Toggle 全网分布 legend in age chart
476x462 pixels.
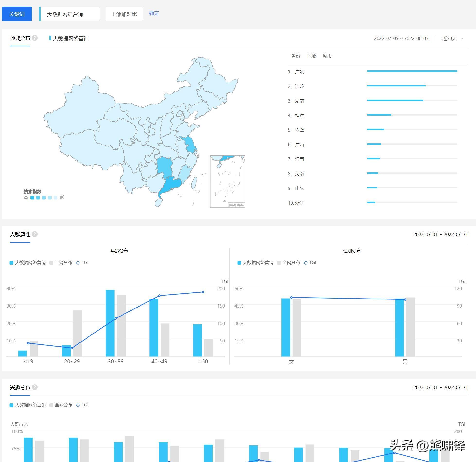tap(61, 263)
